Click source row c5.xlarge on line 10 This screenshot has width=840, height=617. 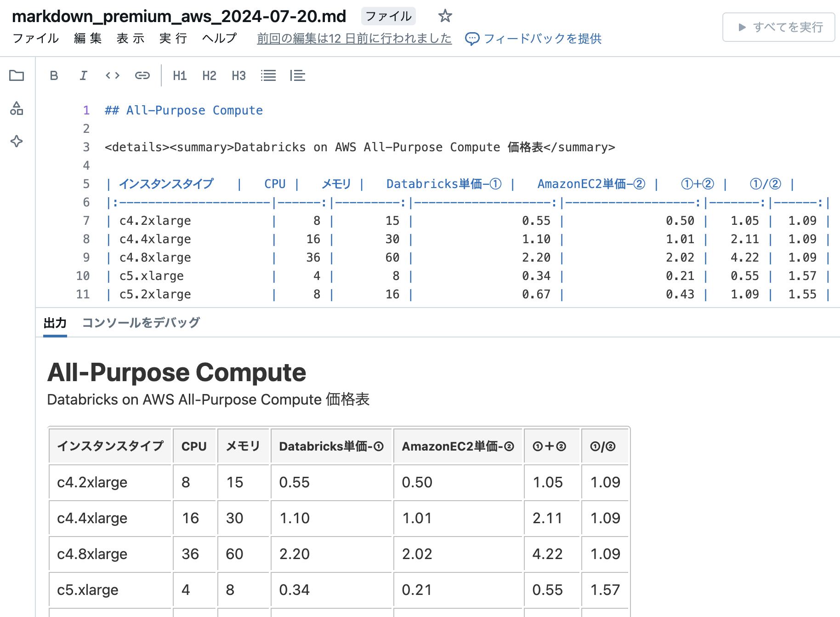[x=468, y=276]
